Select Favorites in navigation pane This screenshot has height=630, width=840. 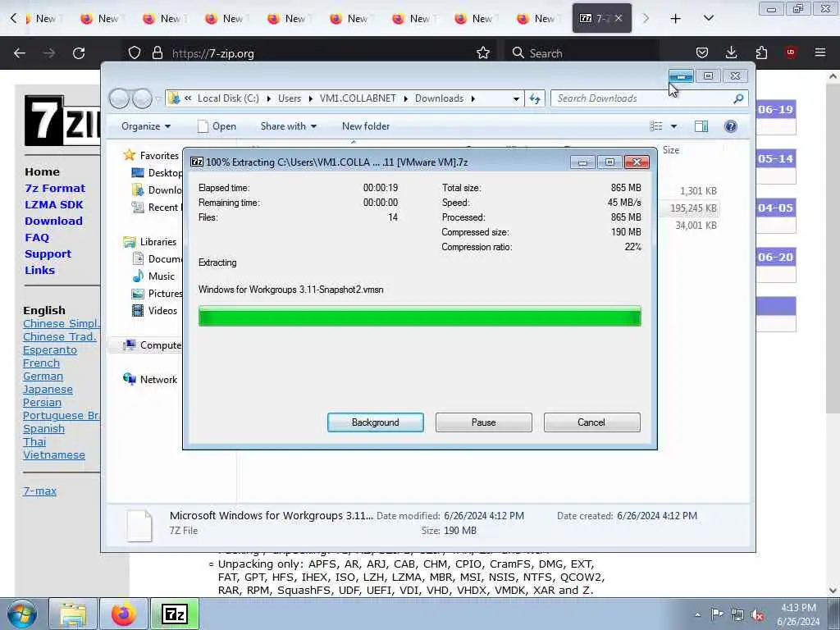pyautogui.click(x=159, y=156)
